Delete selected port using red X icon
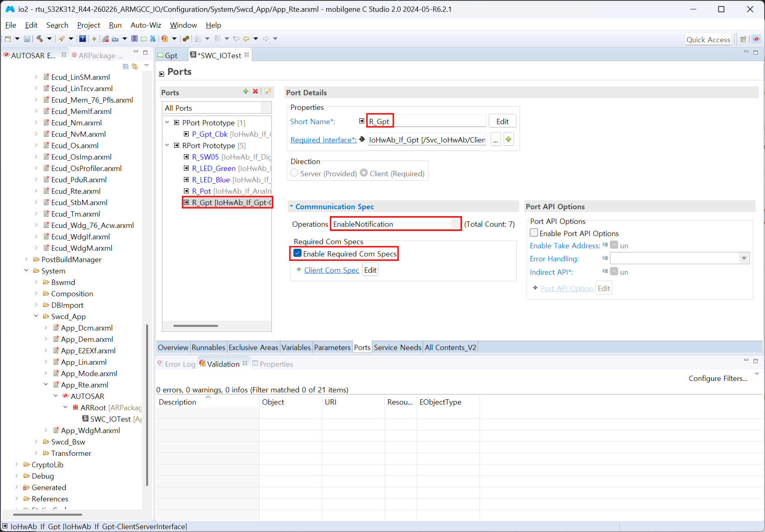The height and width of the screenshot is (532, 765). click(255, 92)
